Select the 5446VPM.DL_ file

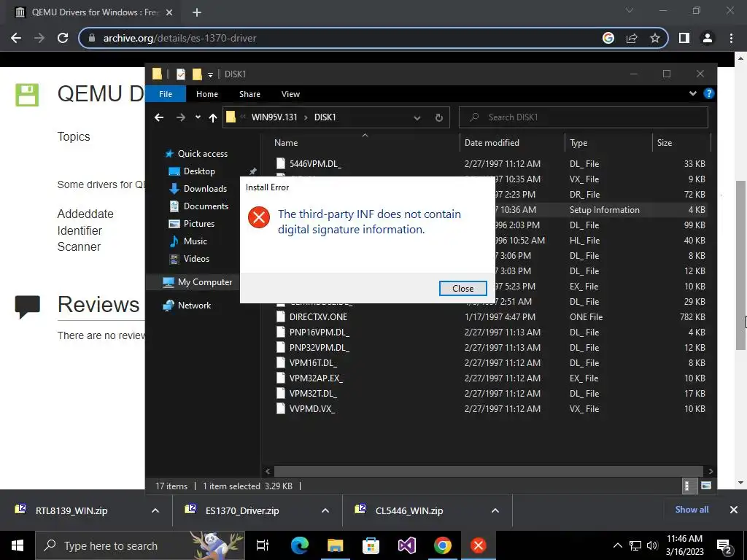315,164
